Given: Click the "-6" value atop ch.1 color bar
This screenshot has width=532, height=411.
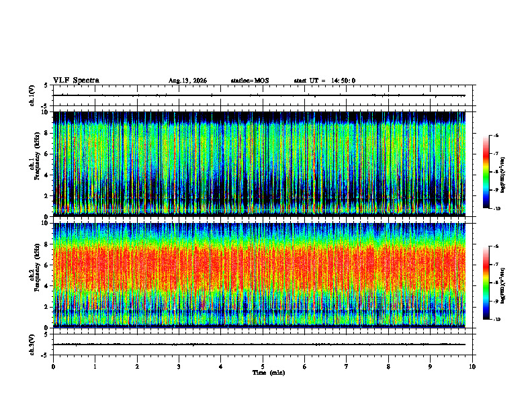Looking at the screenshot, I should tap(496, 135).
